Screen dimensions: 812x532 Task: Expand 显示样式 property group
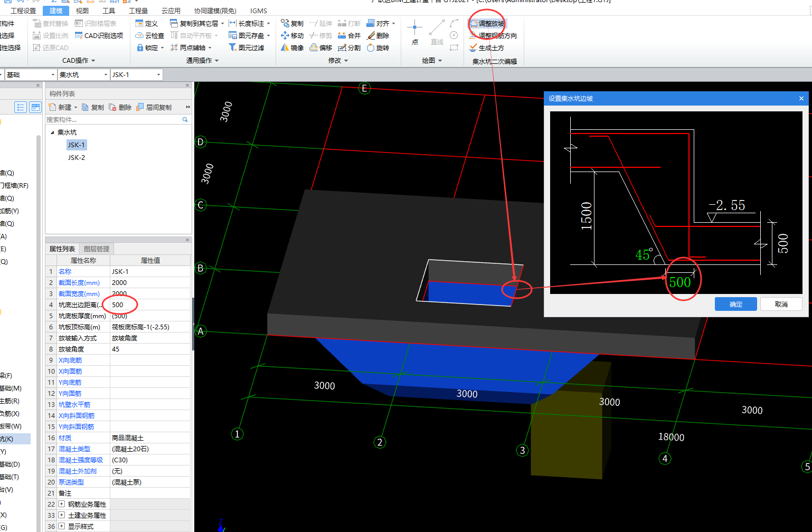click(x=61, y=526)
